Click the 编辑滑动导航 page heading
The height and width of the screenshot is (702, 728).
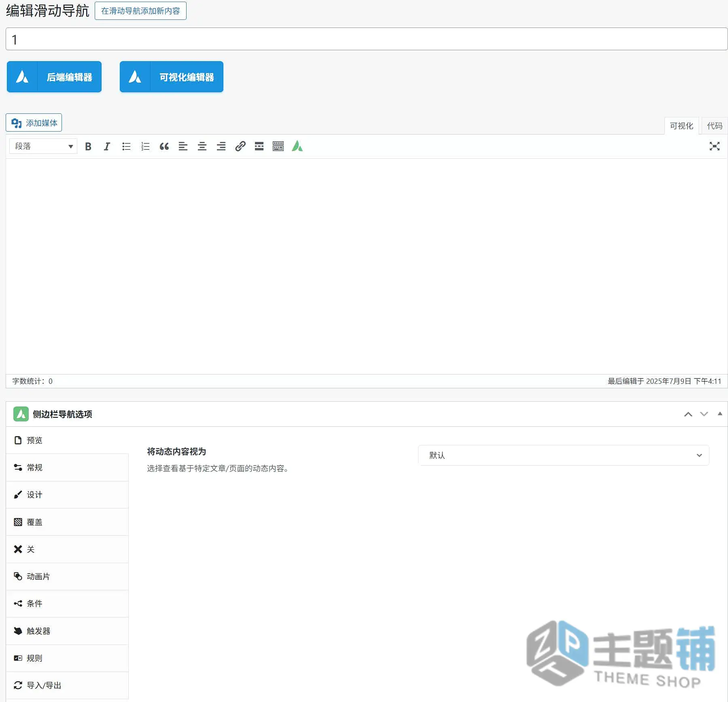pos(47,11)
